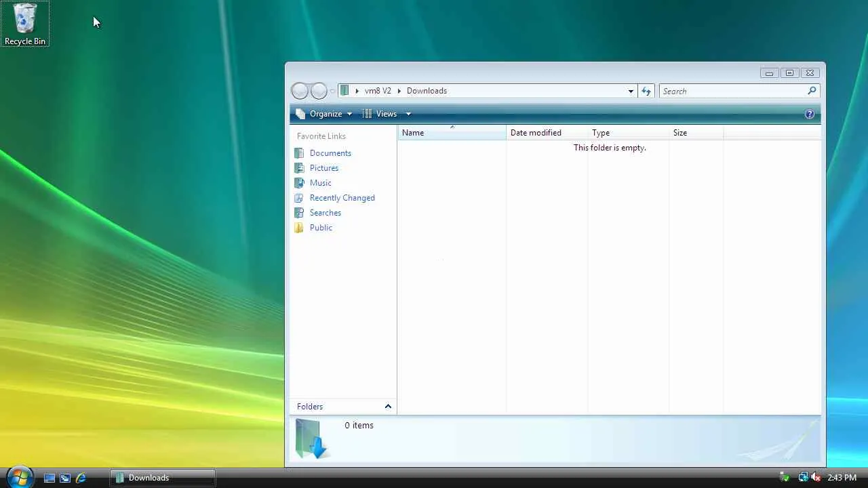
Task: Click the magnifying glass search icon
Action: (812, 91)
